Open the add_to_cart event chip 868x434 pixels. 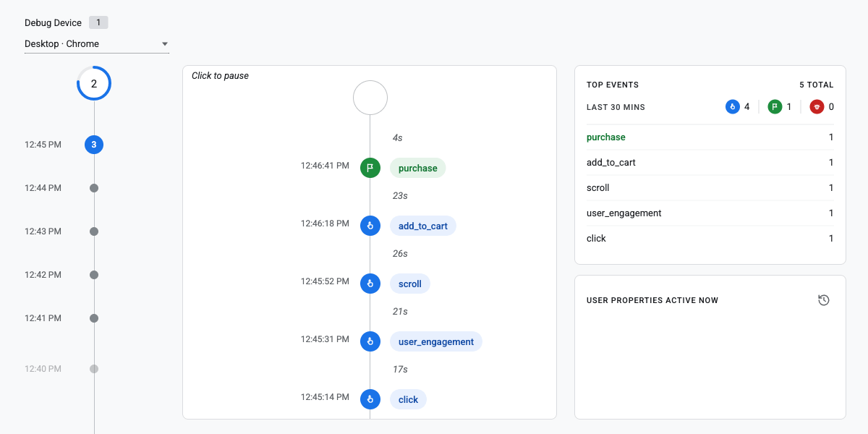(423, 226)
